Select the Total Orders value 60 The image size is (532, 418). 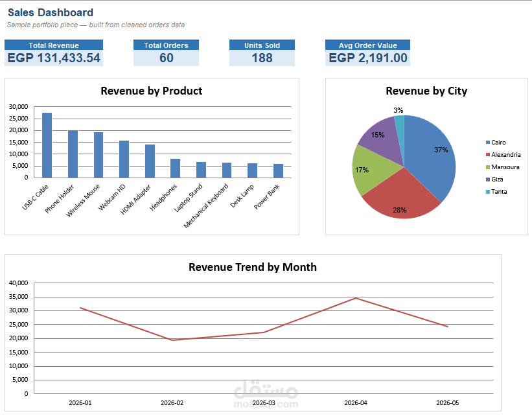click(166, 58)
